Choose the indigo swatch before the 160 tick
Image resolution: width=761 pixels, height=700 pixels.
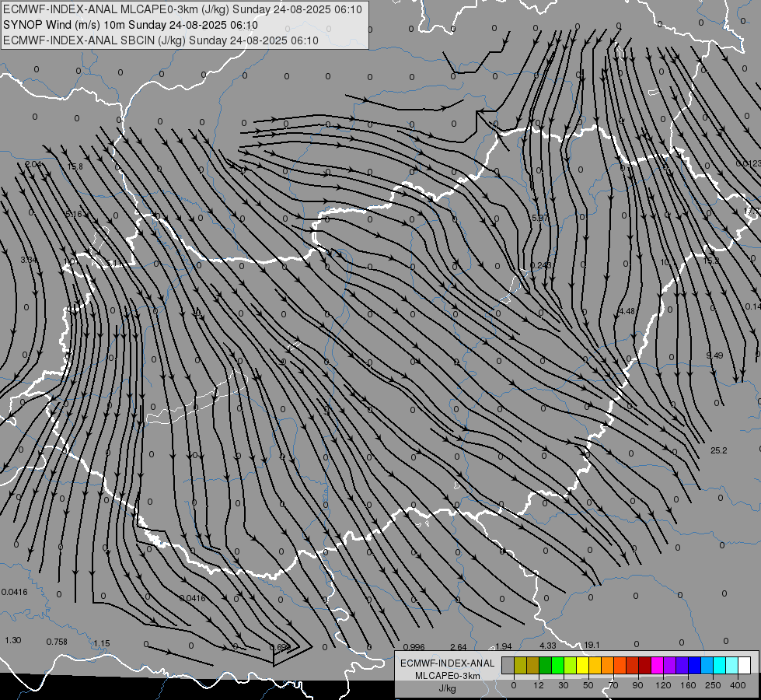[x=682, y=665]
